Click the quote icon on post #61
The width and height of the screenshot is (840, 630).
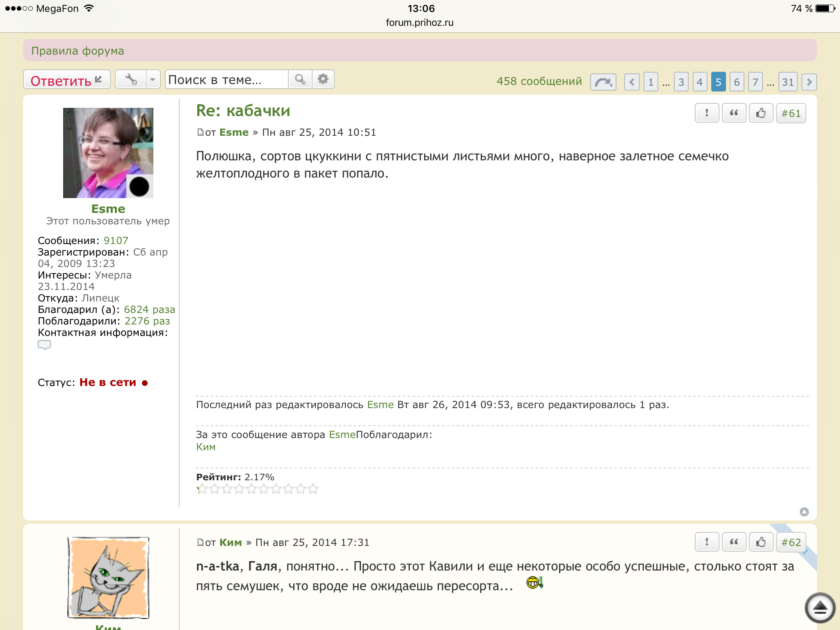tap(734, 113)
